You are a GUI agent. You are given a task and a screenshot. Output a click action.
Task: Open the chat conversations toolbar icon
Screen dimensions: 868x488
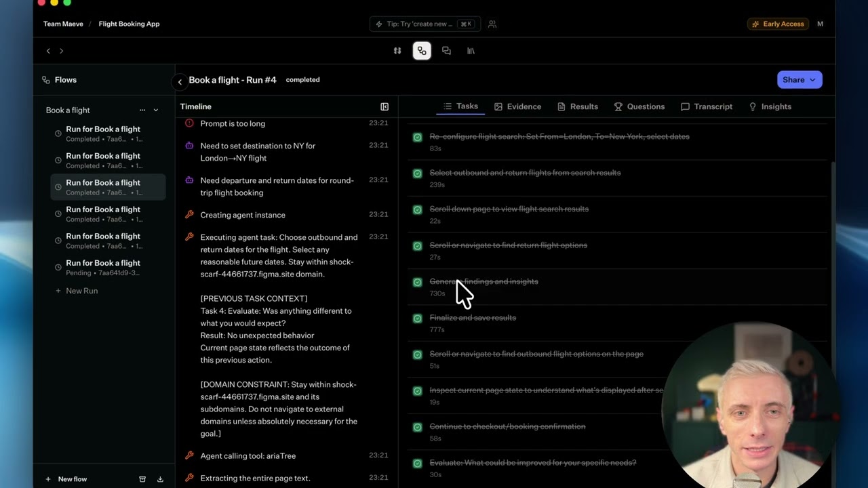[446, 51]
